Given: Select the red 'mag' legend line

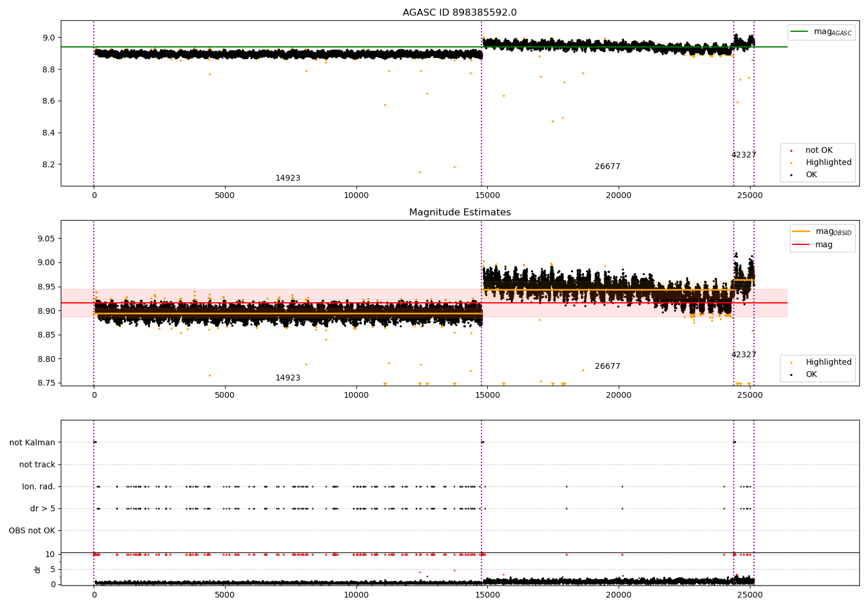Looking at the screenshot, I should pyautogui.click(x=801, y=245).
